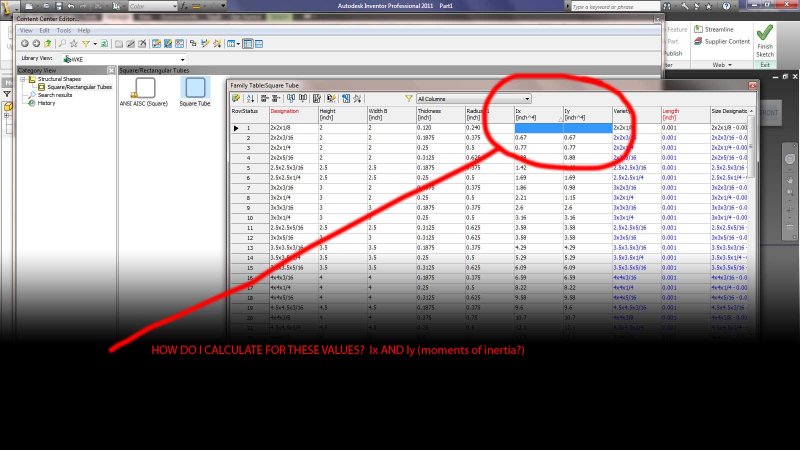Click the Favorites star icon
800x450 pixels.
coord(74,44)
